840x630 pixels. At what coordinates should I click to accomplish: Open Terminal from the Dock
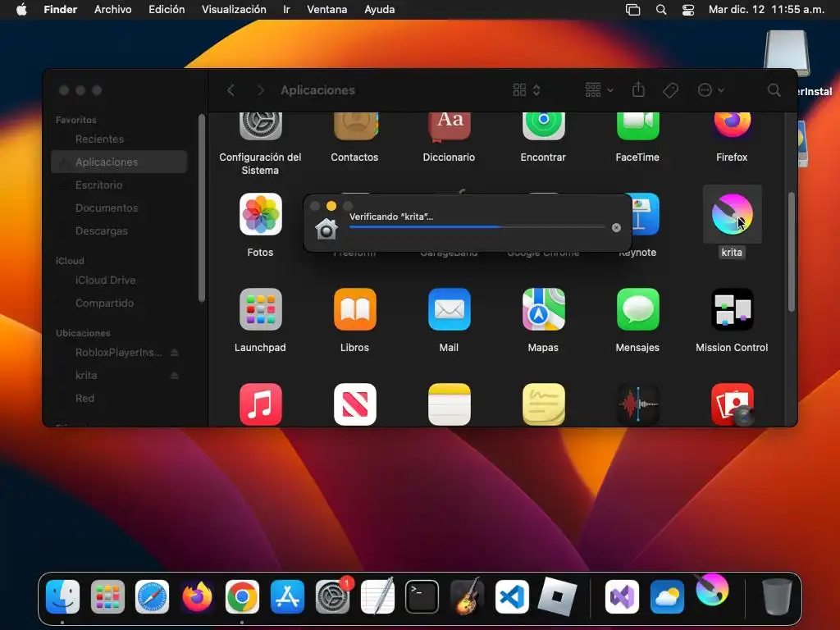click(x=422, y=596)
